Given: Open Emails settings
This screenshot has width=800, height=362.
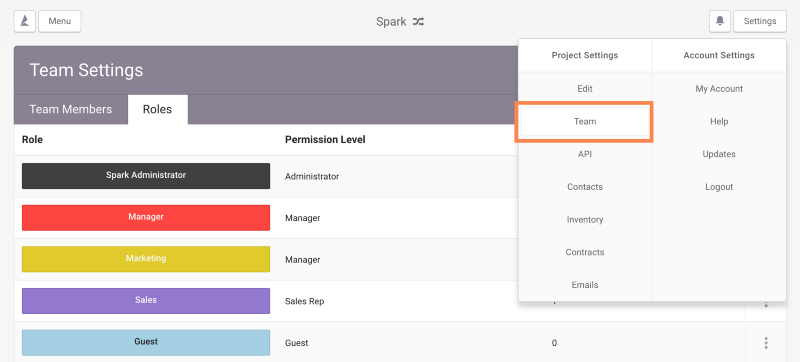Looking at the screenshot, I should [585, 285].
